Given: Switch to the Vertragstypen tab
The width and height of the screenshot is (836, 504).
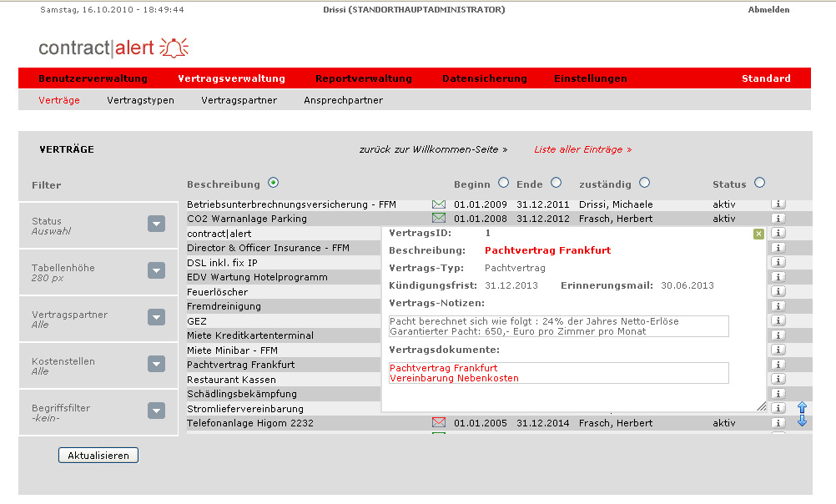Looking at the screenshot, I should [x=140, y=100].
